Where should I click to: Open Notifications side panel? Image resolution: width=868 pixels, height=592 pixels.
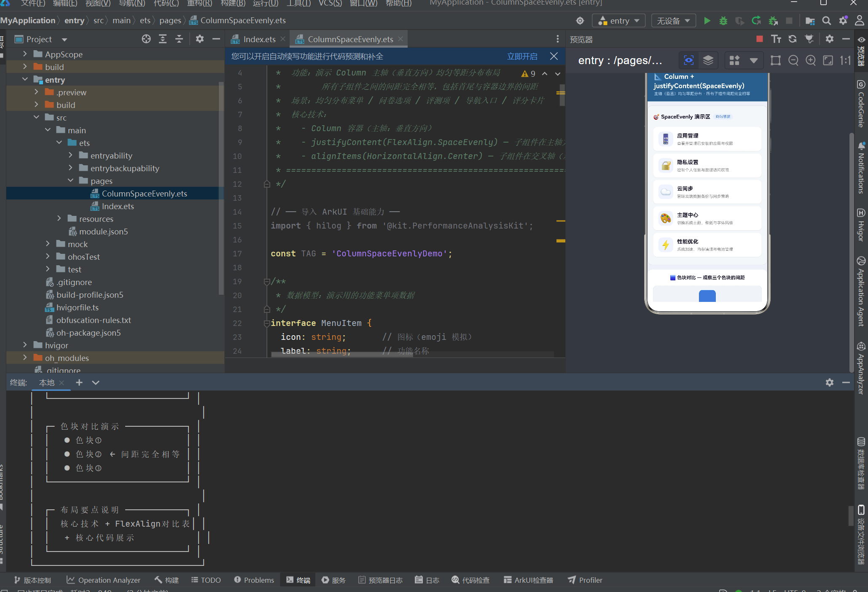861,168
